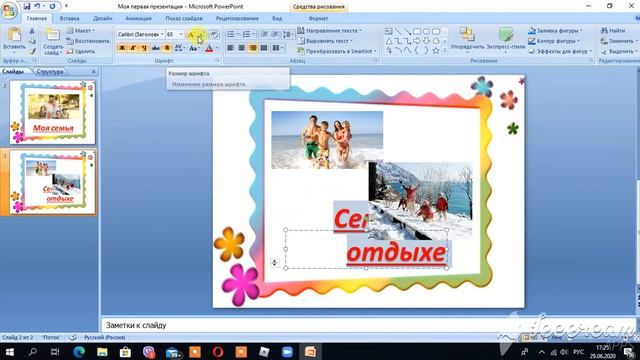Cut selection with scissors icon
Screen dimensions: 640x360
click(32, 31)
